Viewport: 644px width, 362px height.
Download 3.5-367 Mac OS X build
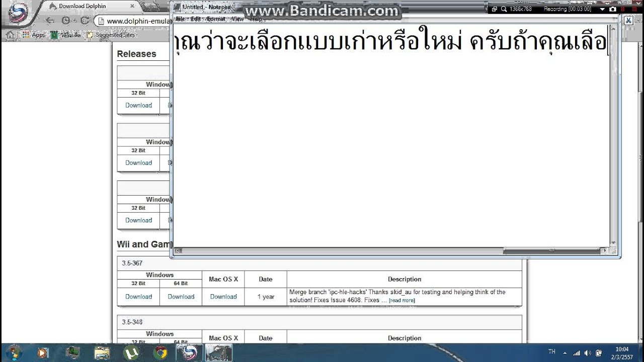click(x=223, y=297)
